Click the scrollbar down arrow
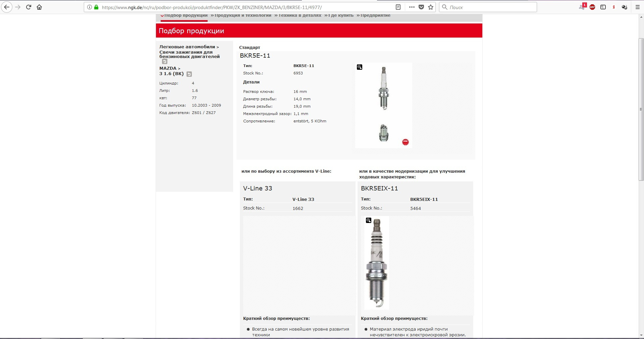The image size is (644, 339). point(641,335)
